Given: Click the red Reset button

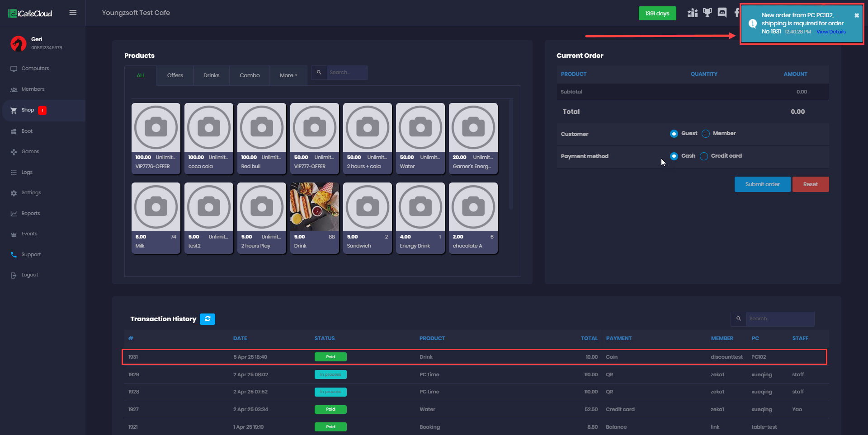Looking at the screenshot, I should (x=810, y=184).
